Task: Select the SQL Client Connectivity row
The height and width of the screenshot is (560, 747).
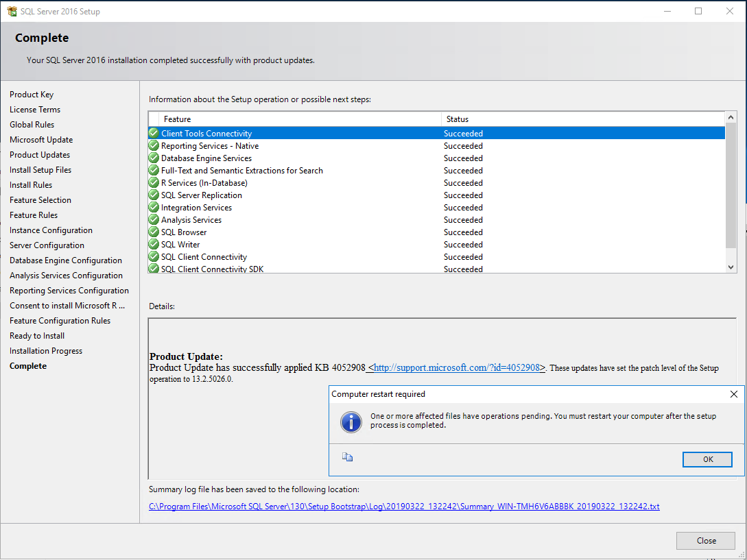Action: (x=436, y=257)
